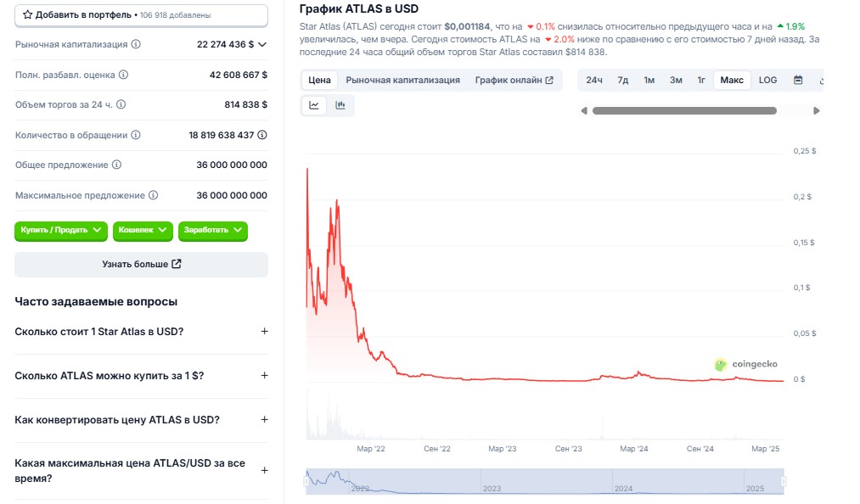Click the 'График ATLAS в USD' heading

coord(359,8)
